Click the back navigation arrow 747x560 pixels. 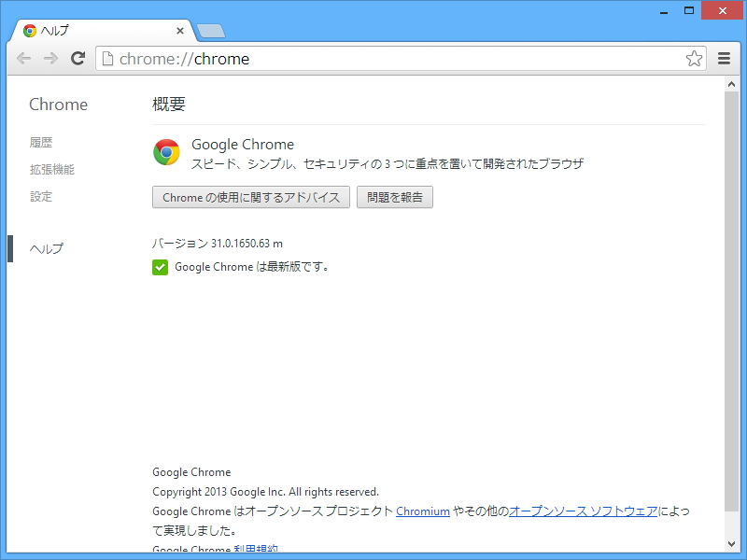point(23,58)
